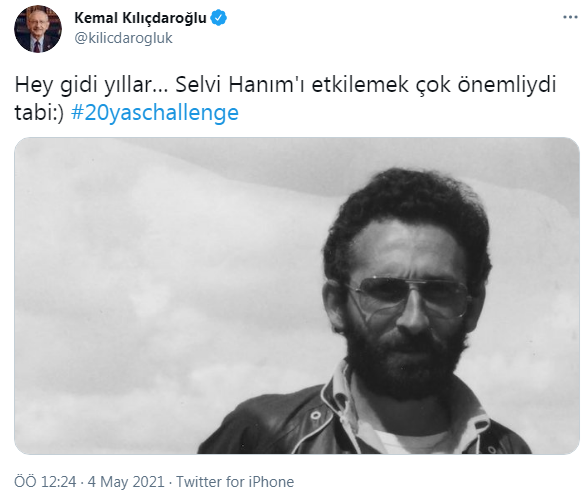Expand the black-and-white photo of the bearded man
586x495 pixels.
pos(297,296)
